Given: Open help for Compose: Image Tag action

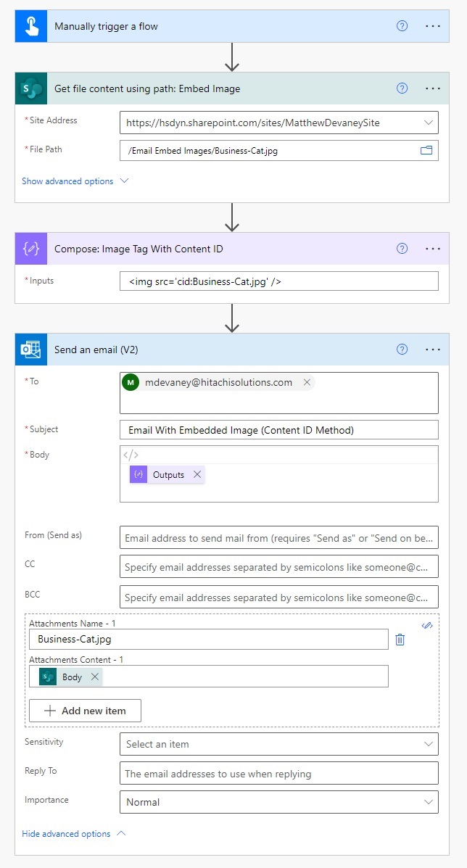Looking at the screenshot, I should pos(402,249).
